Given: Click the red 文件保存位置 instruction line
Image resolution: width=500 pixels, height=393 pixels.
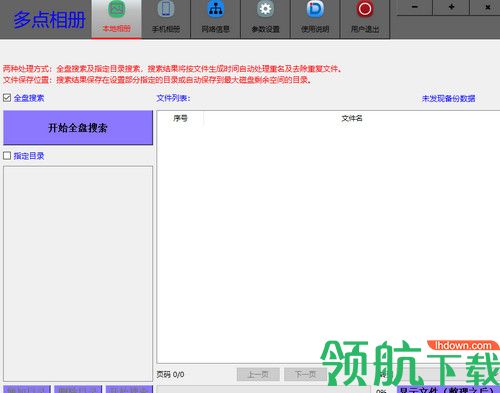Looking at the screenshot, I should click(x=157, y=80).
